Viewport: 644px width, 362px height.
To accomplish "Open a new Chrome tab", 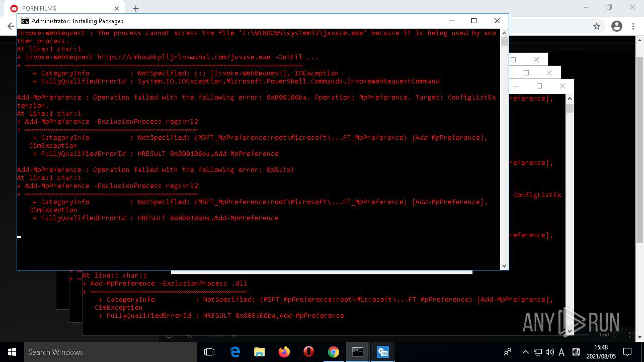I will [136, 9].
